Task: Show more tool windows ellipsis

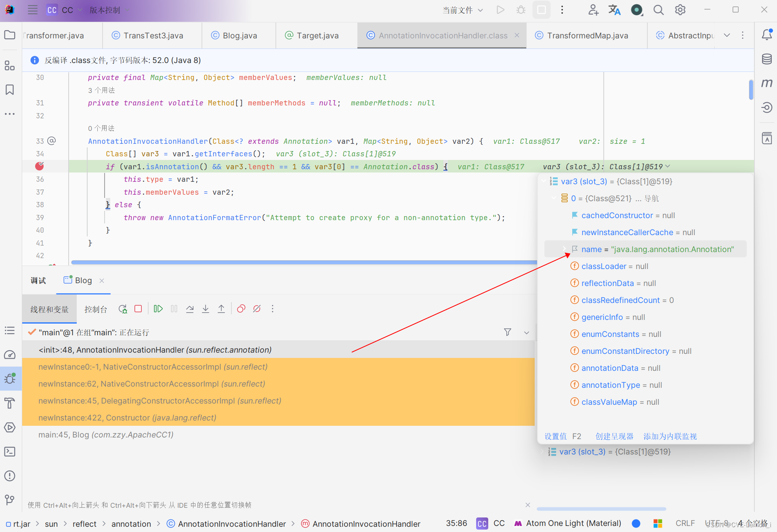Action: 10,114
